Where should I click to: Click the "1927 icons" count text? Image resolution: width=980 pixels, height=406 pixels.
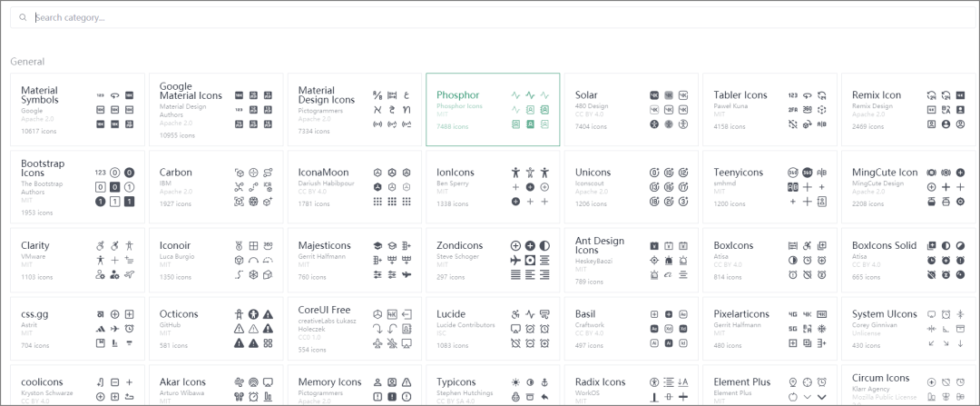(175, 204)
